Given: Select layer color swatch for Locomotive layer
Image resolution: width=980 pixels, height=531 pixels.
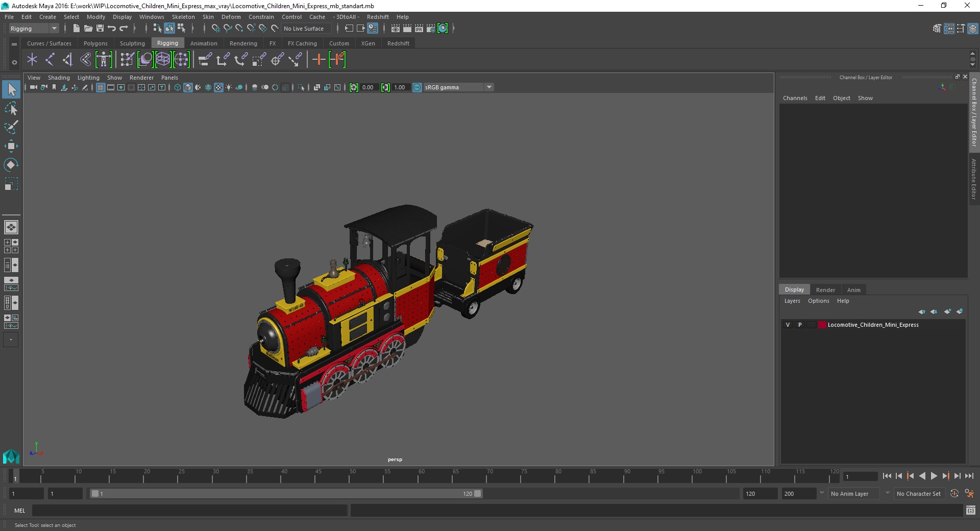Looking at the screenshot, I should click(x=822, y=325).
